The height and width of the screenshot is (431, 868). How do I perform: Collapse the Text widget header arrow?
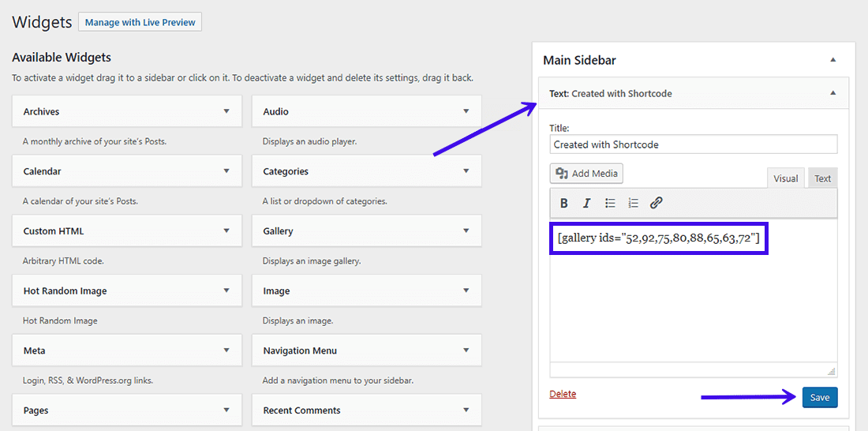coord(833,93)
